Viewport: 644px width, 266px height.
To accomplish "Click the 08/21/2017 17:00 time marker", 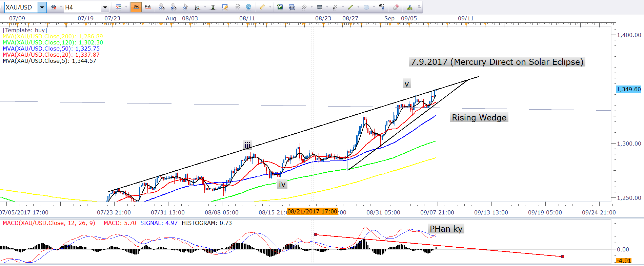I will (312, 211).
